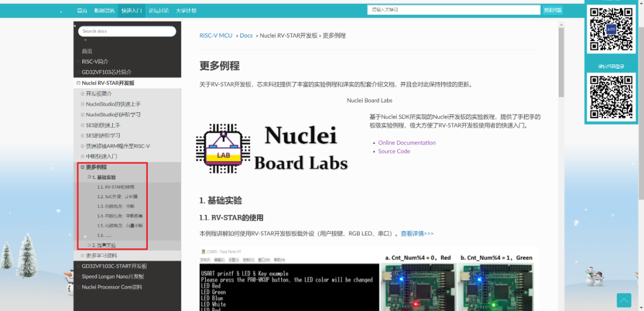Image resolution: width=644 pixels, height=311 pixels.
Task: Collapse the Nuclei RV-STAR开发板 section
Action: 79,83
